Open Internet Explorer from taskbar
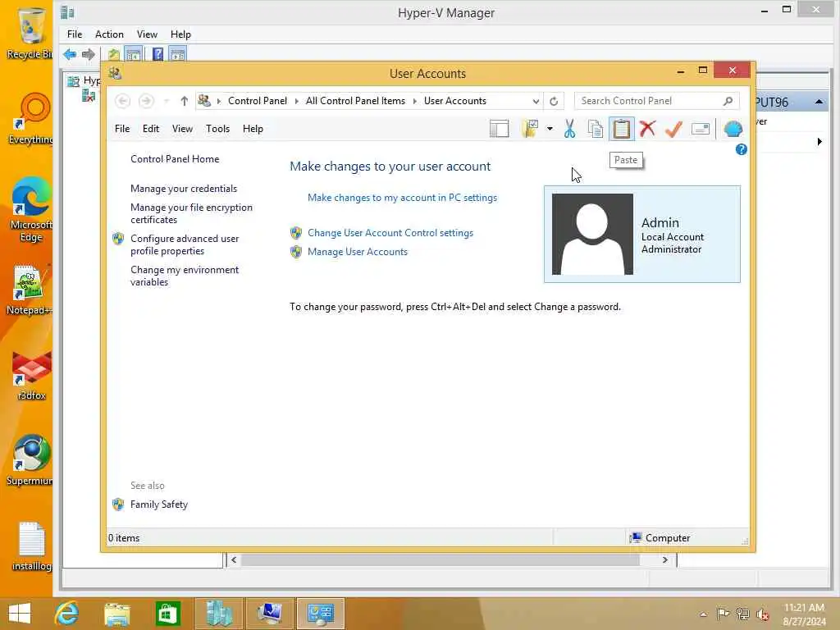The image size is (840, 630). [66, 614]
